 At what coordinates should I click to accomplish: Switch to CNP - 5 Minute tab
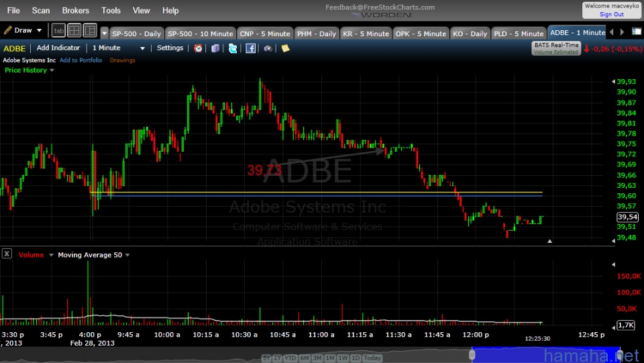click(x=265, y=34)
